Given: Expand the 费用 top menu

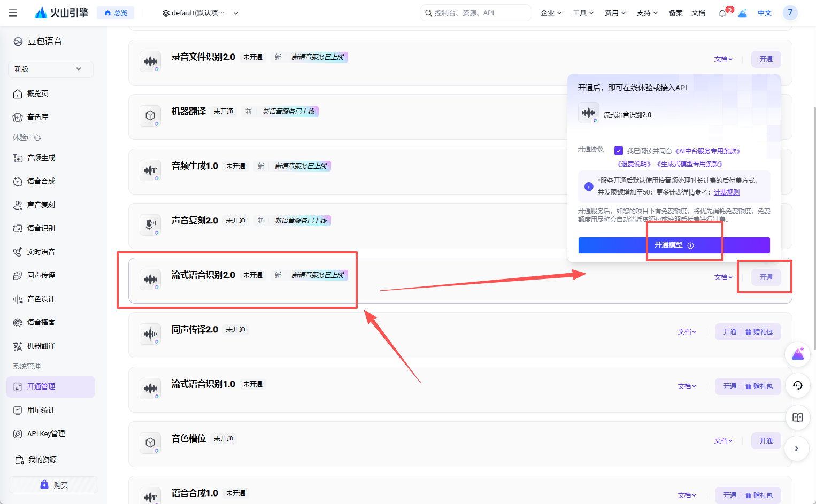Looking at the screenshot, I should click(x=615, y=13).
